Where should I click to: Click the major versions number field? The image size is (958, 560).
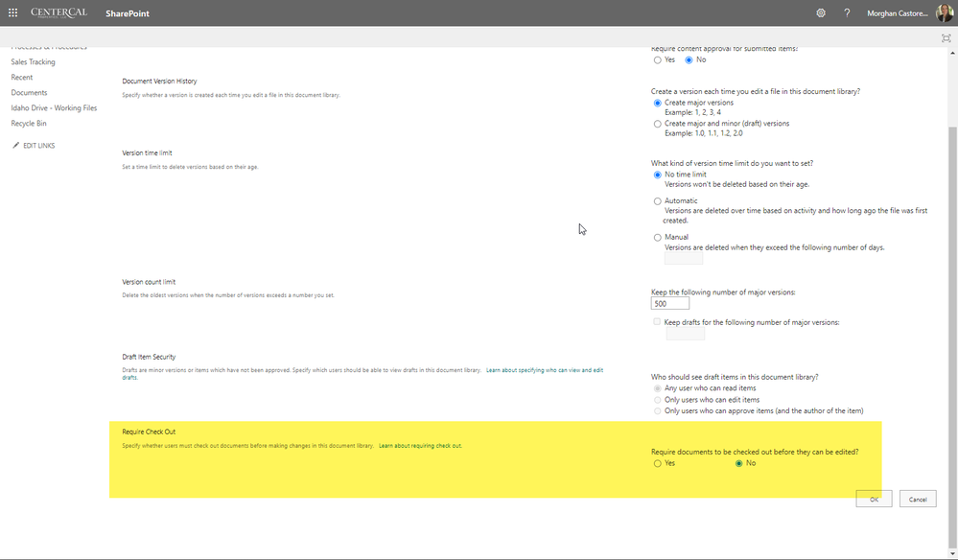(x=670, y=304)
